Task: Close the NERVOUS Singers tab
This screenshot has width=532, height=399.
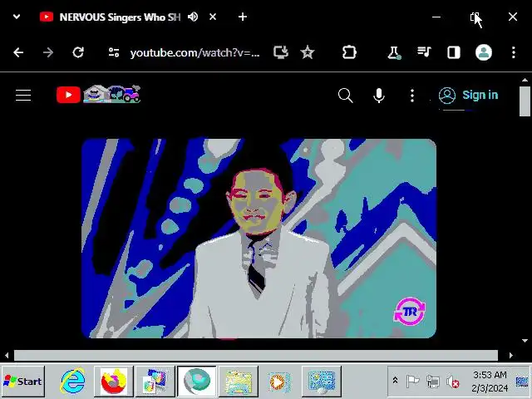Action: [213, 17]
